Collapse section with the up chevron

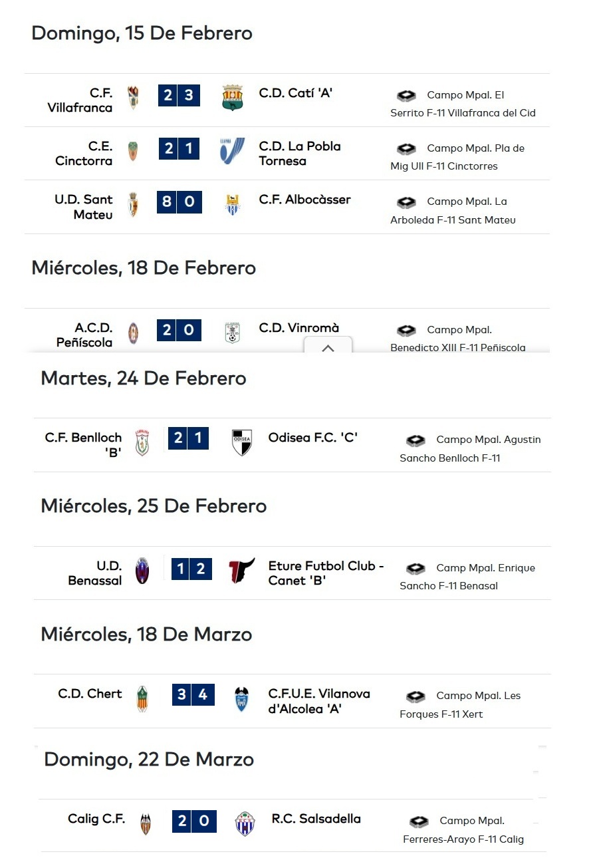328,347
